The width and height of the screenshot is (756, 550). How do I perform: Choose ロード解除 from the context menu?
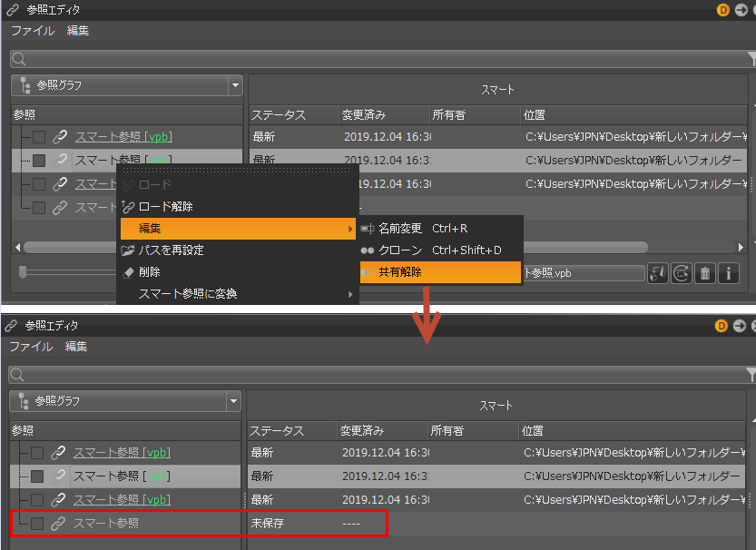pos(239,207)
